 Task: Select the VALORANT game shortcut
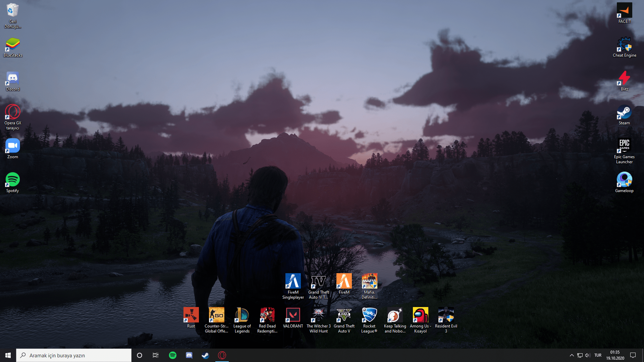[x=293, y=316]
